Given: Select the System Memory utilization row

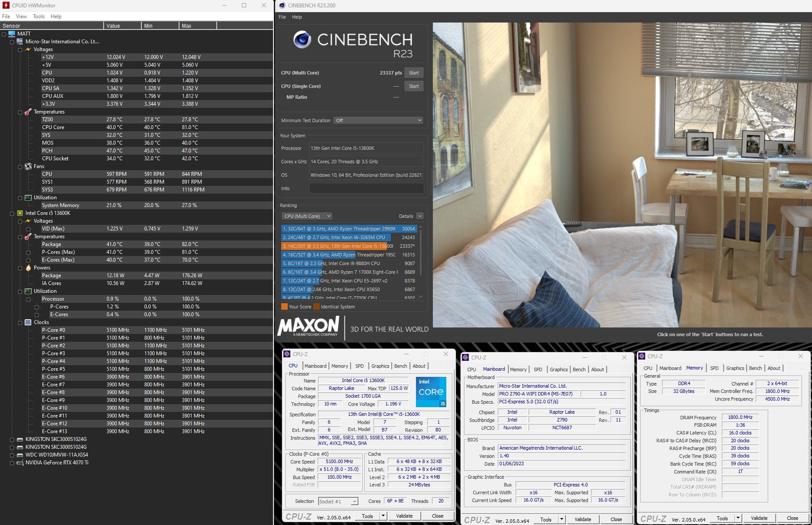Looking at the screenshot, I should pos(136,205).
